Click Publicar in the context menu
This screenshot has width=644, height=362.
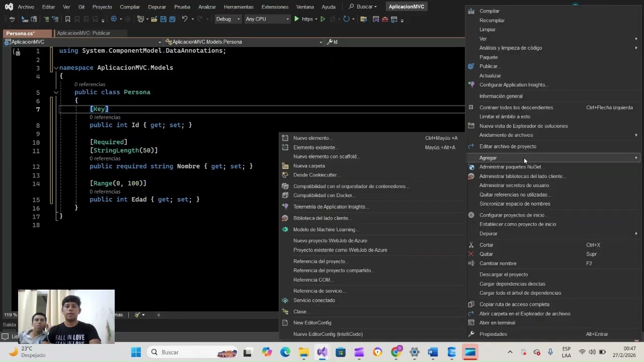pos(553,66)
